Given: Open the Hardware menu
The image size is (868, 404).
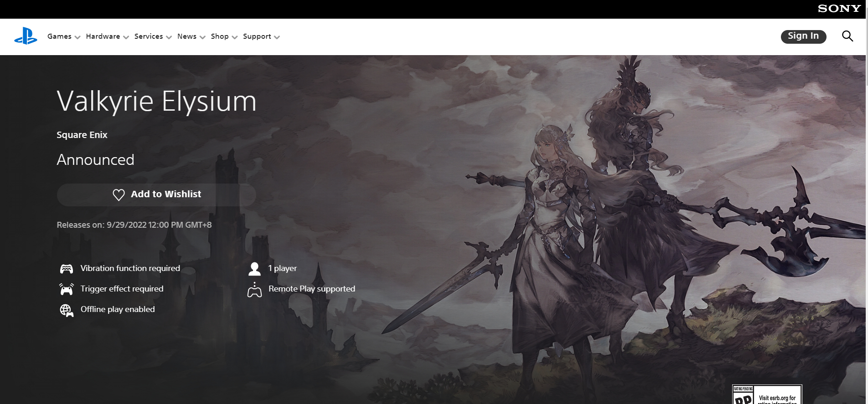Looking at the screenshot, I should pyautogui.click(x=103, y=36).
